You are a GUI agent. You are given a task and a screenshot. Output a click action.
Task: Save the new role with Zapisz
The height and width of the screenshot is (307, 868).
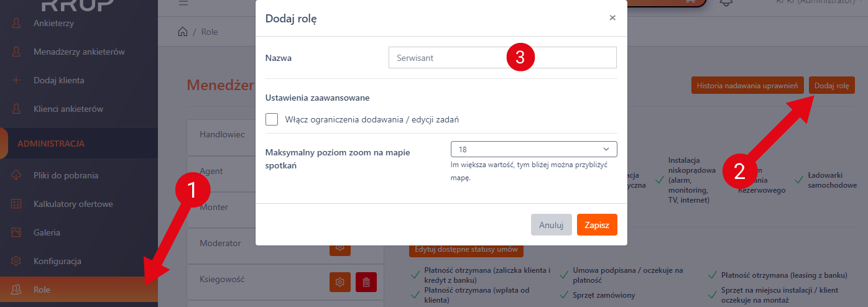tap(597, 224)
